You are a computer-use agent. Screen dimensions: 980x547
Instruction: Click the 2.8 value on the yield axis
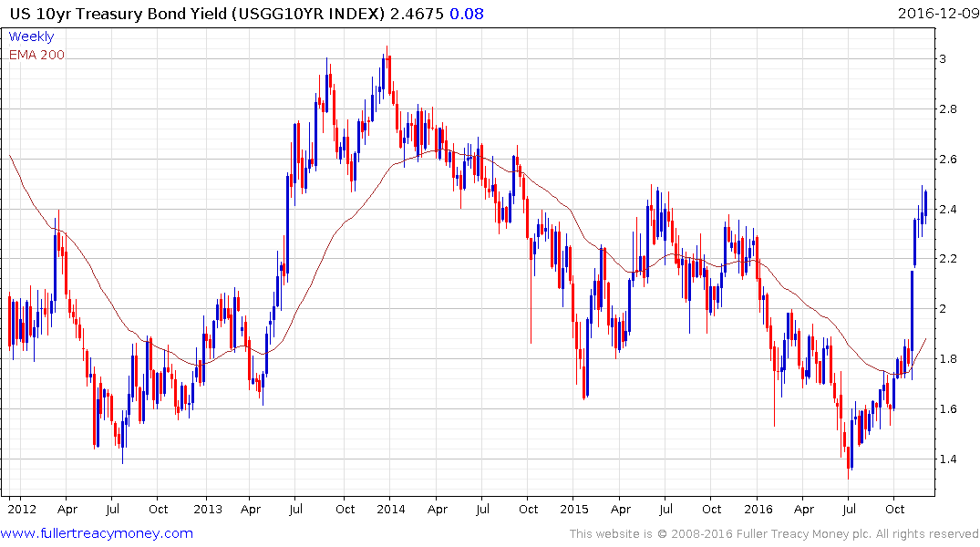(948, 109)
